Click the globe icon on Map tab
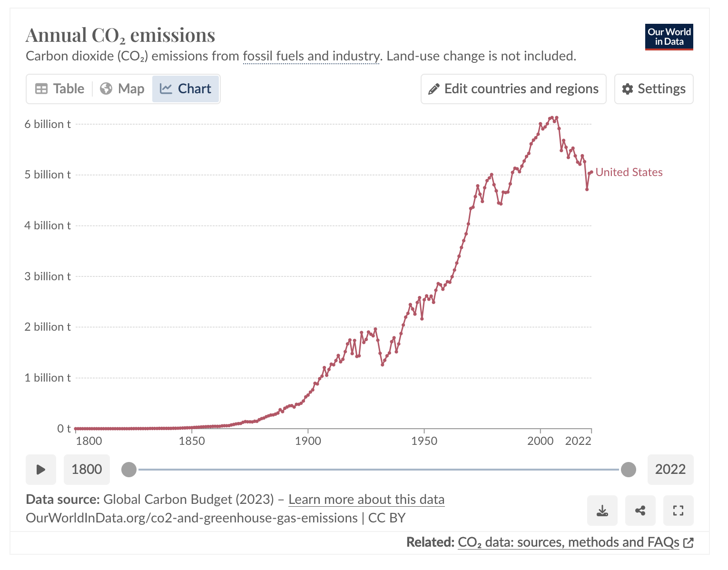 click(x=106, y=88)
